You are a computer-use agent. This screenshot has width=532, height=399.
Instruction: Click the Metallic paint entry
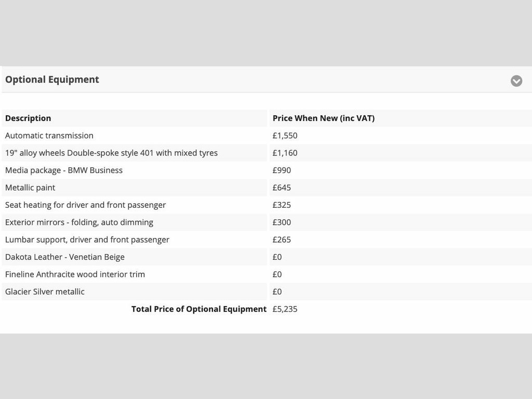pyautogui.click(x=30, y=188)
